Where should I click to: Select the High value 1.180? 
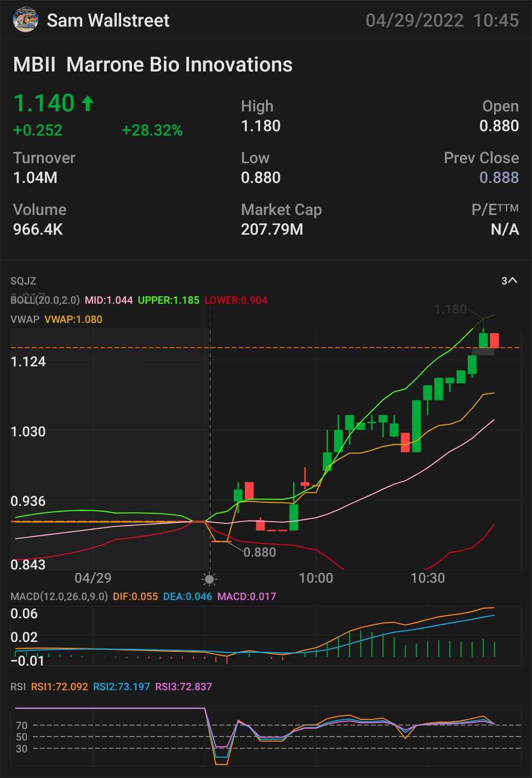[261, 126]
